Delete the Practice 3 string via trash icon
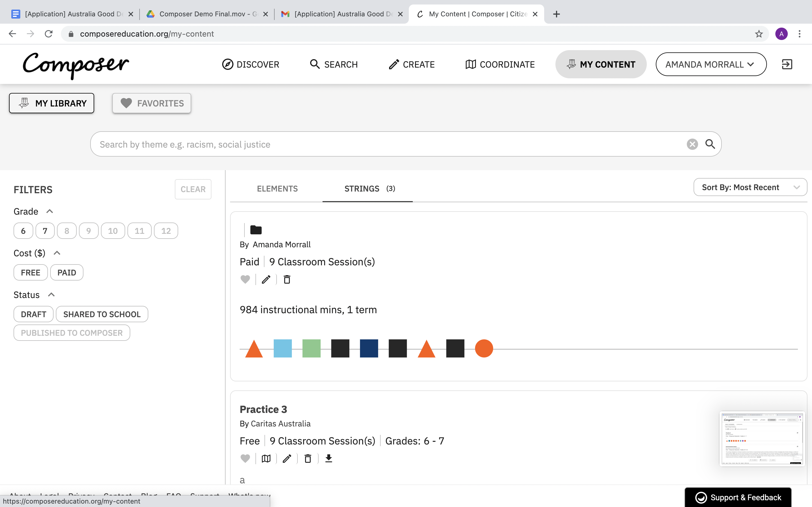 pos(308,458)
